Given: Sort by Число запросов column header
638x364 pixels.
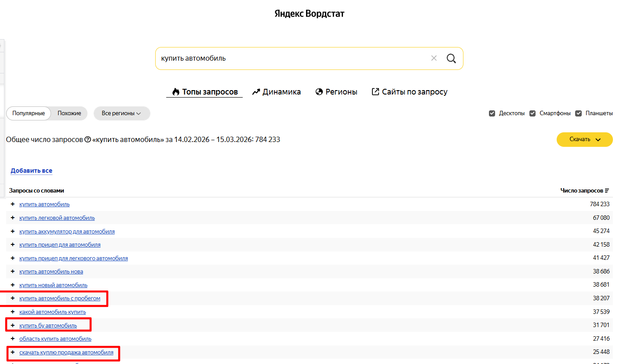Looking at the screenshot, I should tap(585, 190).
